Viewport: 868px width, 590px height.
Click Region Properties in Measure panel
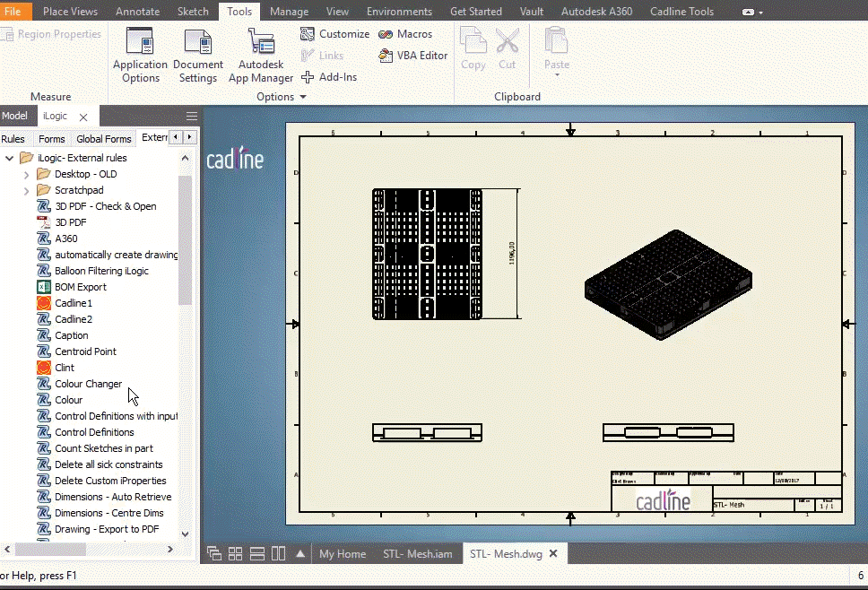click(51, 34)
